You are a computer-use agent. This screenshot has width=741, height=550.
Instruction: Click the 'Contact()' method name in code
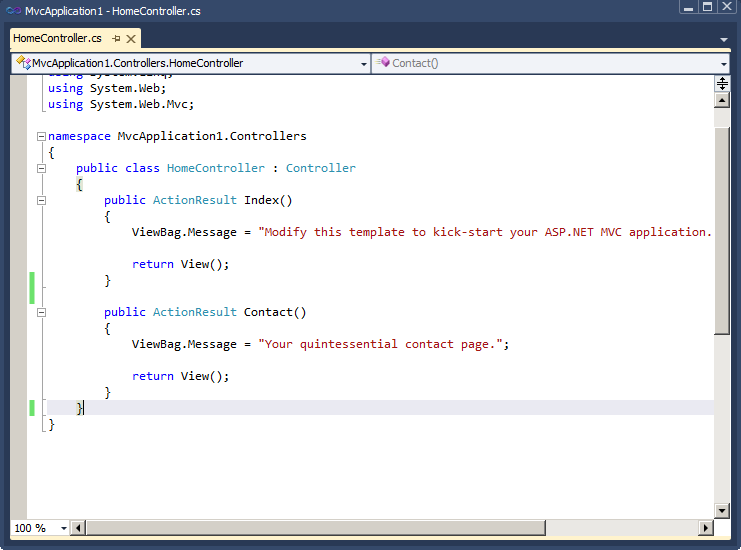275,312
